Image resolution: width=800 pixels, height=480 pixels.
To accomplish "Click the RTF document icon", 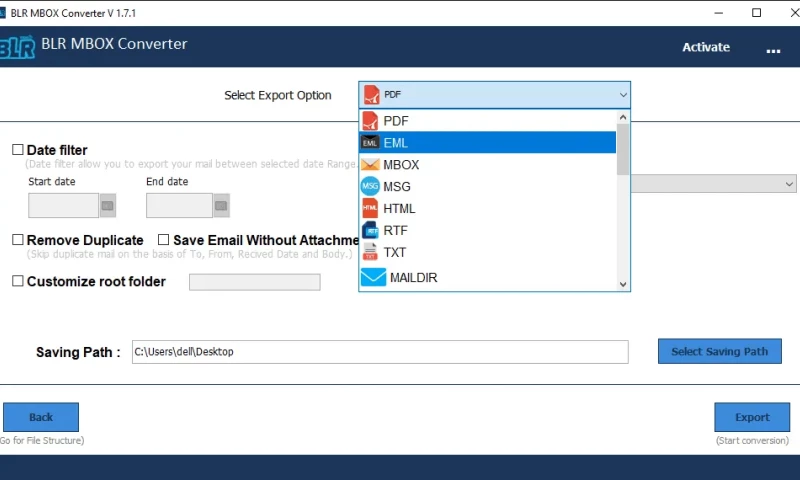I will [370, 231].
